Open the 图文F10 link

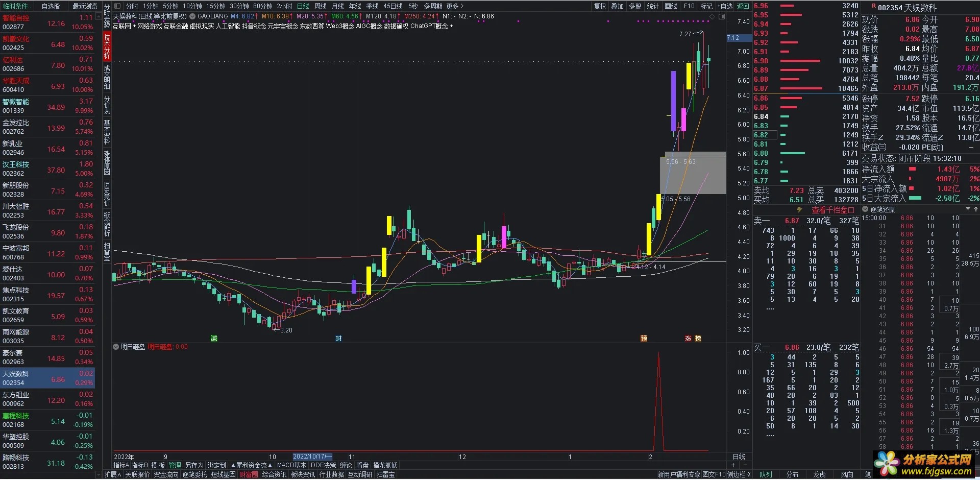714,474
